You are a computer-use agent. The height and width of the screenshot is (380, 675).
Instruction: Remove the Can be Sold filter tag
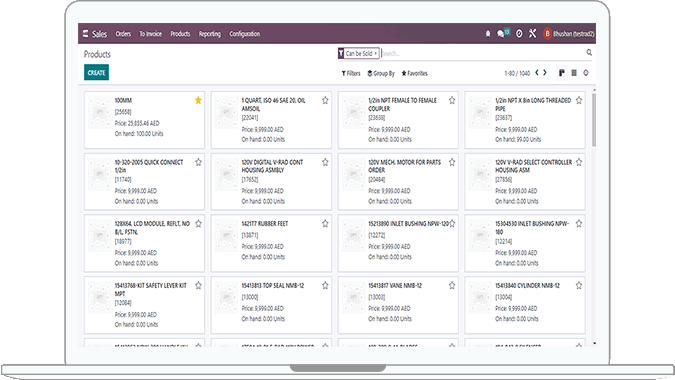coord(375,53)
